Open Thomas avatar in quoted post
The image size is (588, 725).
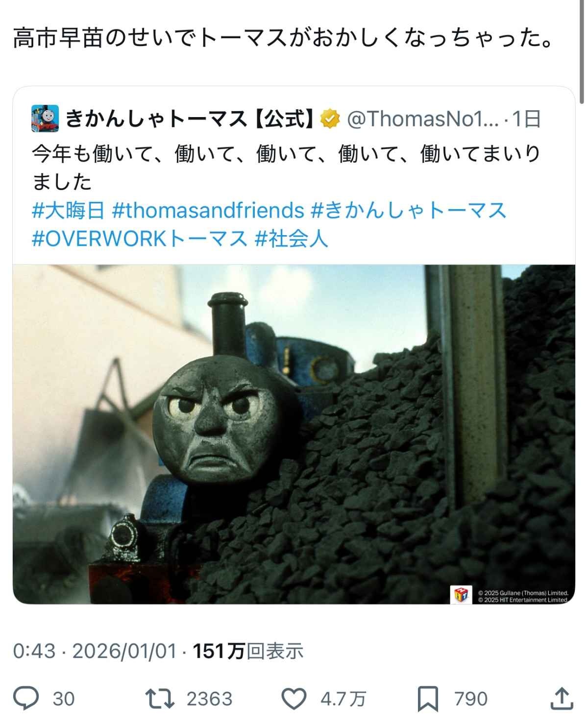[45, 118]
